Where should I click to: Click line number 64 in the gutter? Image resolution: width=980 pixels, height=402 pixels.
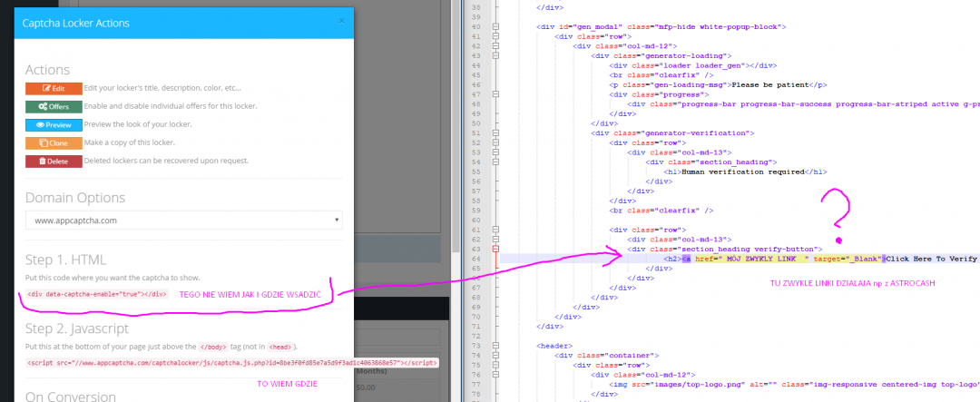click(475, 258)
